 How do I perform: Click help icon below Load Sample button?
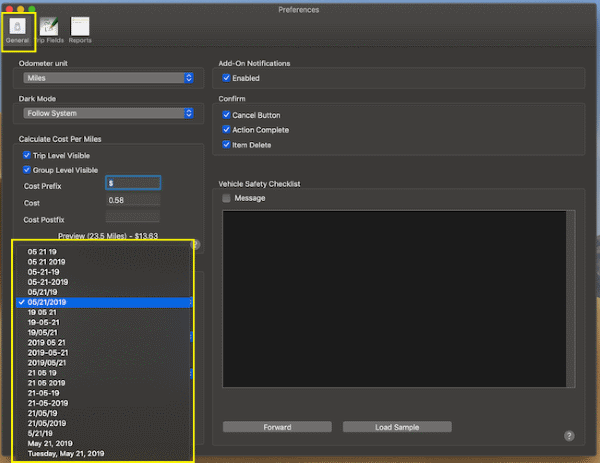(569, 436)
